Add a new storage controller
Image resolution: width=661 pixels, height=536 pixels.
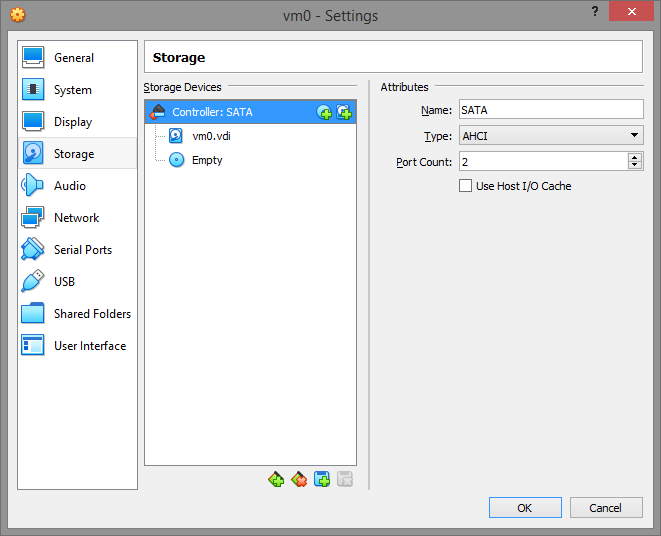(276, 480)
